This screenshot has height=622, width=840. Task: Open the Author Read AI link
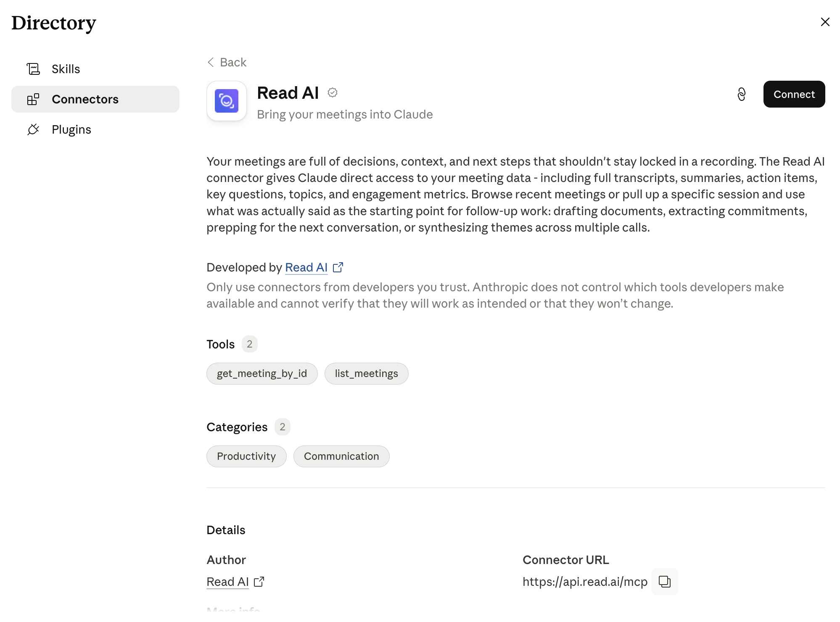click(x=227, y=582)
